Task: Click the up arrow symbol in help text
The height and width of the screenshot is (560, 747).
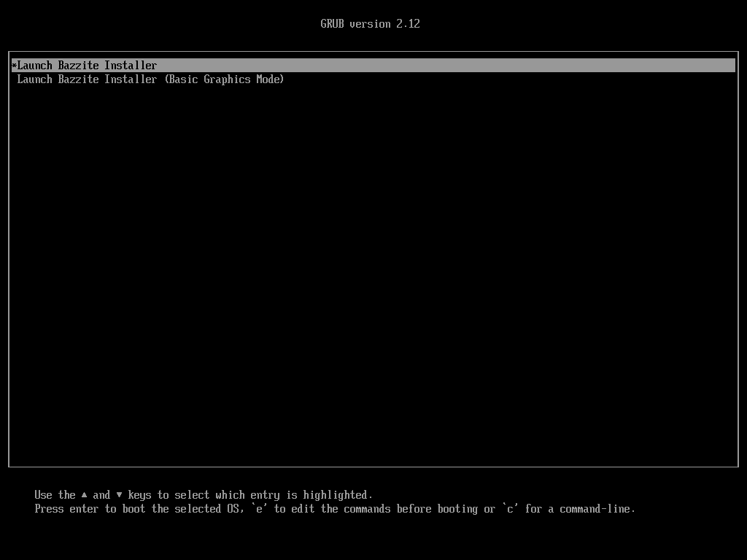Action: coord(85,495)
